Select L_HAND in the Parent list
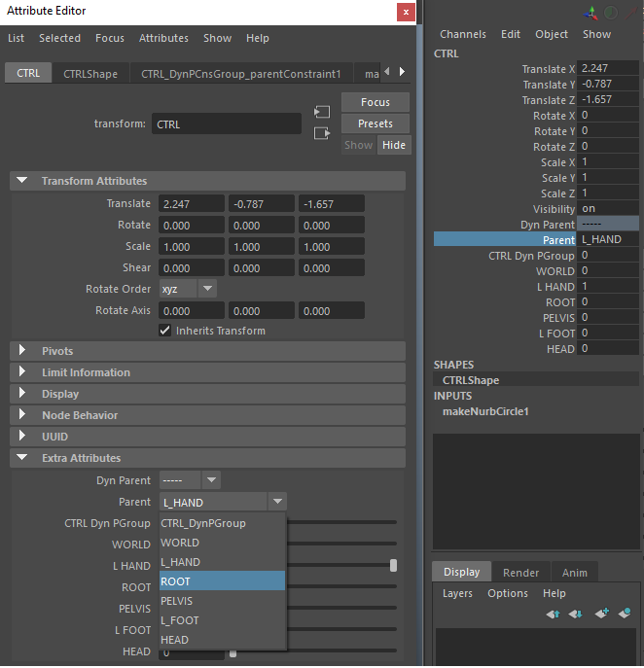Screen dimensions: 644x668 [222, 562]
